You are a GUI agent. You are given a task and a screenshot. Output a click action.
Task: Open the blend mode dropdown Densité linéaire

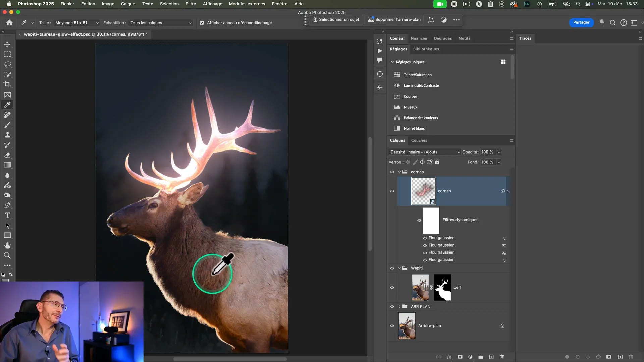click(425, 152)
